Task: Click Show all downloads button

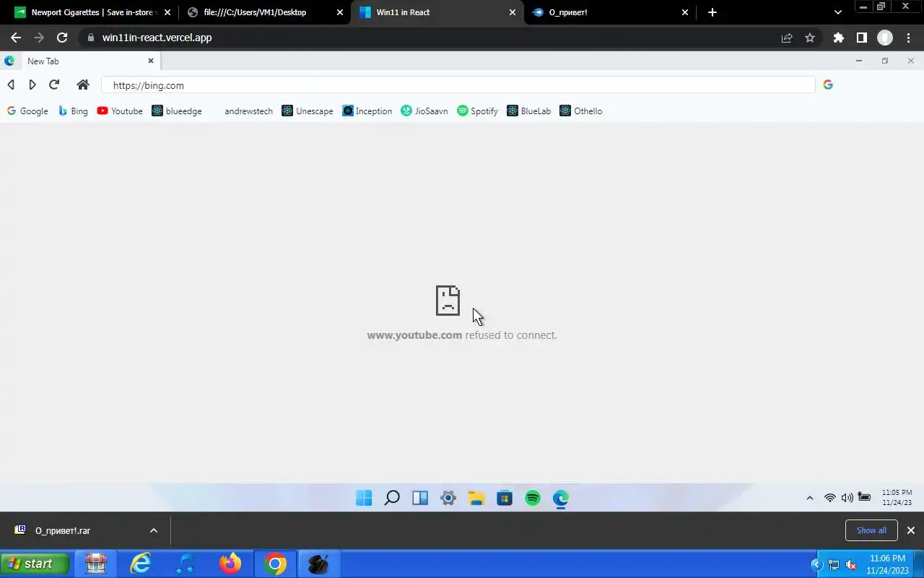Action: (x=871, y=530)
